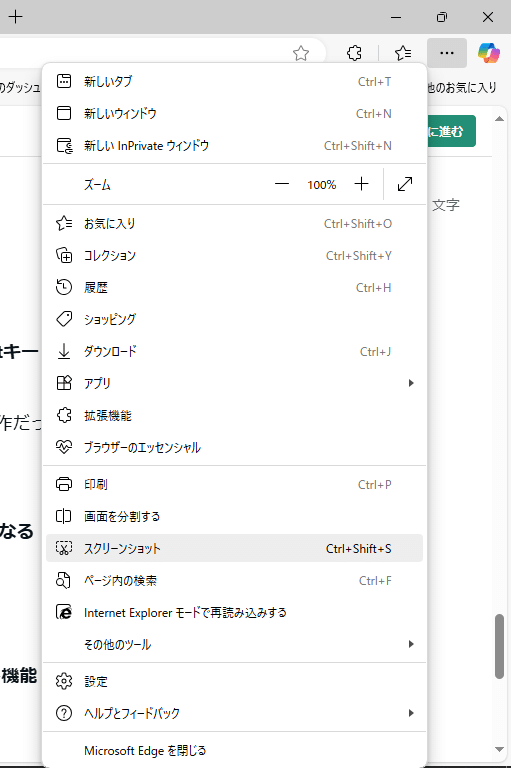The width and height of the screenshot is (511, 768).
Task: Expand the アプリ submenu arrow
Action: (x=411, y=383)
